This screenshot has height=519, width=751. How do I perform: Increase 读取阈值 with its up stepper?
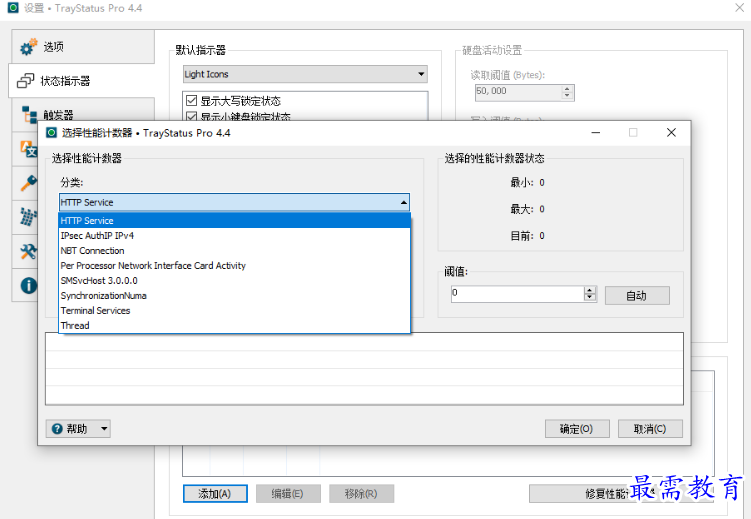click(x=567, y=89)
